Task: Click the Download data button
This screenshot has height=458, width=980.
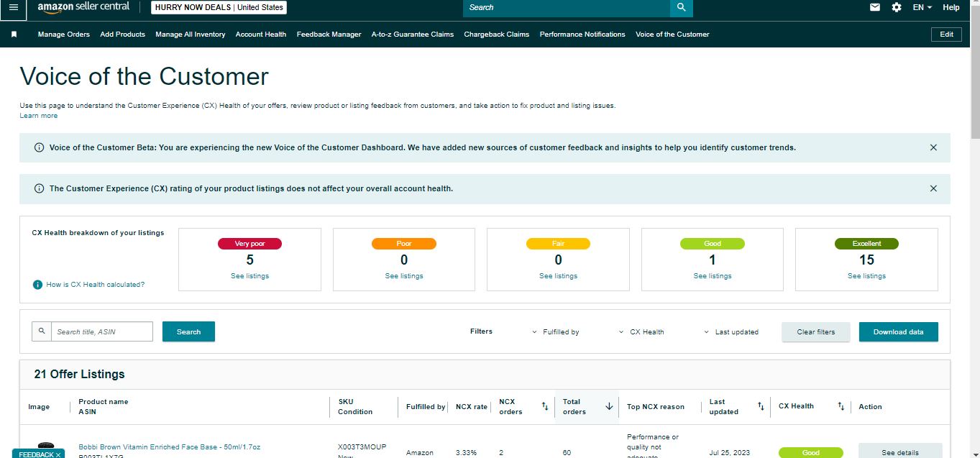Action: point(898,332)
